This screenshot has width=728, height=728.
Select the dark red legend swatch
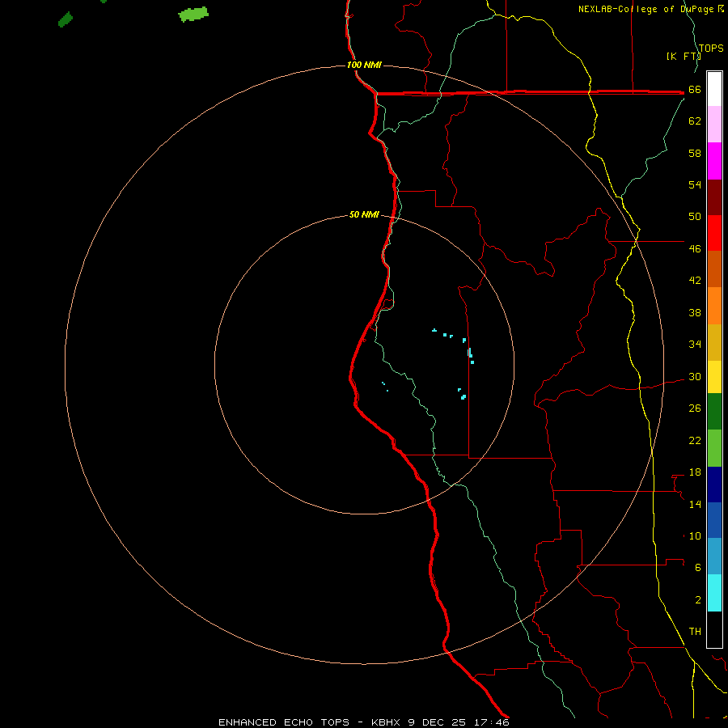[x=714, y=197]
